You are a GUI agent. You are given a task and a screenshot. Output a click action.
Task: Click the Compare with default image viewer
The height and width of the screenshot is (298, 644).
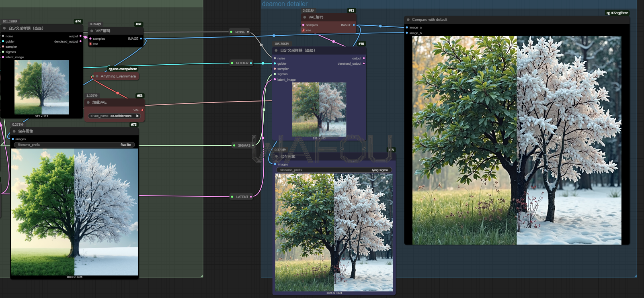517,140
